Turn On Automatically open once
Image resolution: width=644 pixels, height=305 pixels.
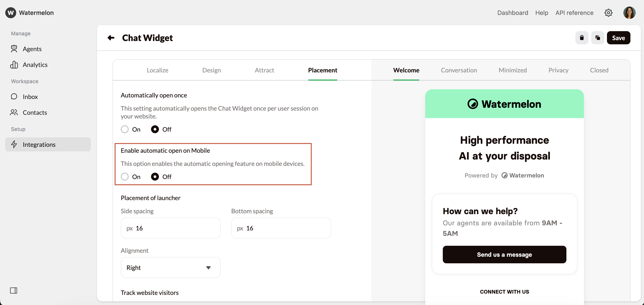(x=125, y=129)
